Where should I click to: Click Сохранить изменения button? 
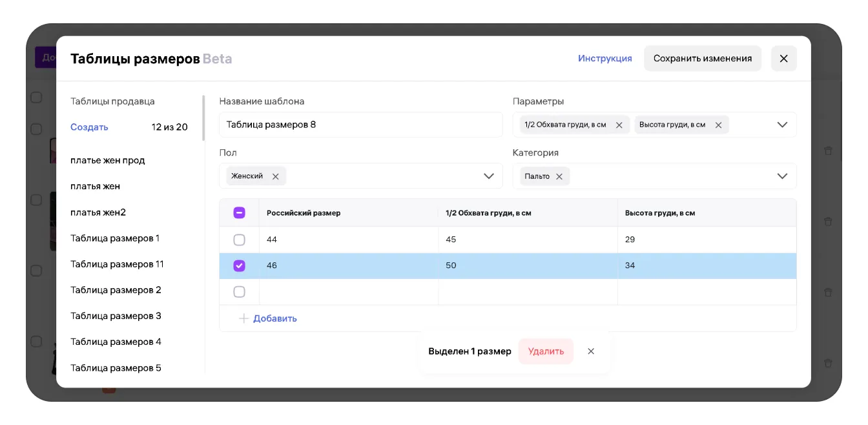click(x=702, y=59)
